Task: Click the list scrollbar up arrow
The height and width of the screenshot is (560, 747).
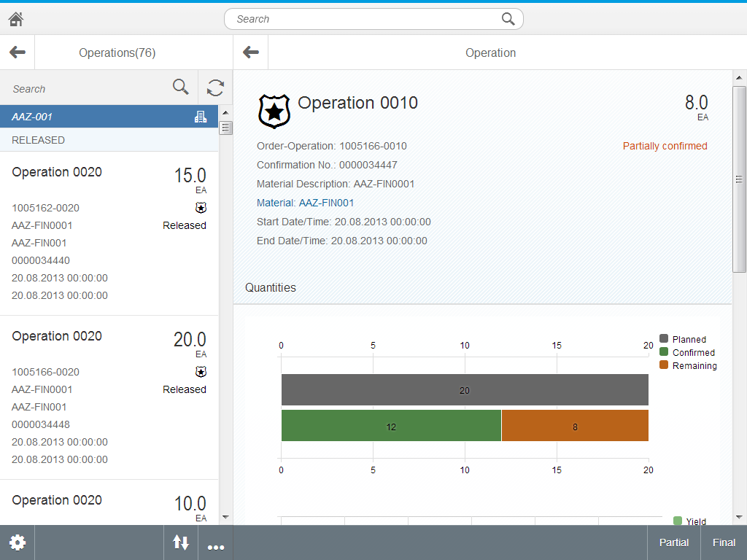Action: click(225, 113)
